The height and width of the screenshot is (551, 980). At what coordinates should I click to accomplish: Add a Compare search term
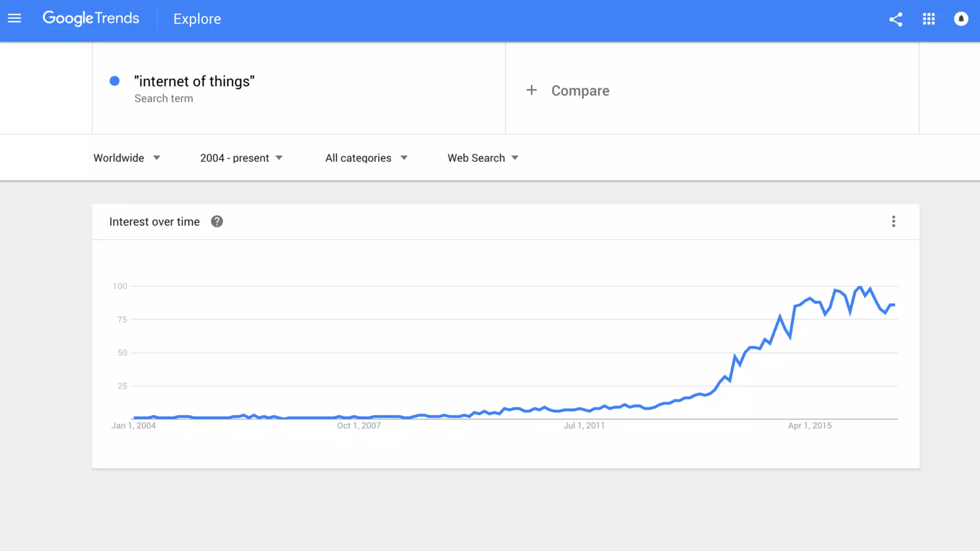[580, 91]
